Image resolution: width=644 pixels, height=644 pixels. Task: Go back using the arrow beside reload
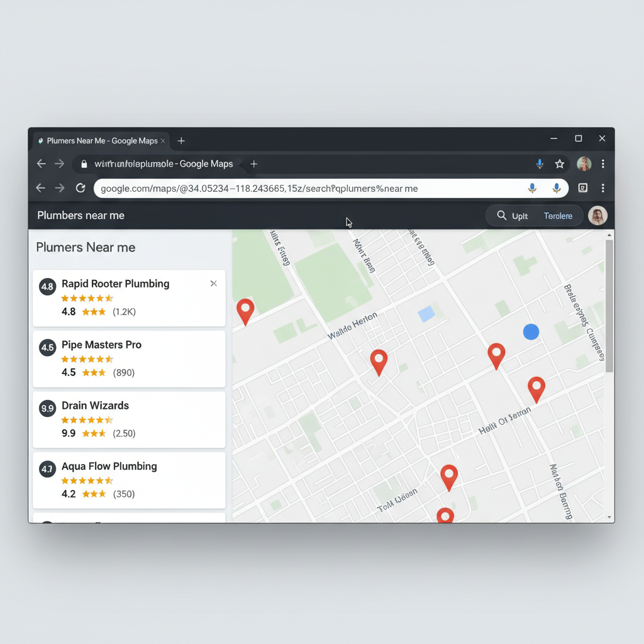pyautogui.click(x=41, y=188)
